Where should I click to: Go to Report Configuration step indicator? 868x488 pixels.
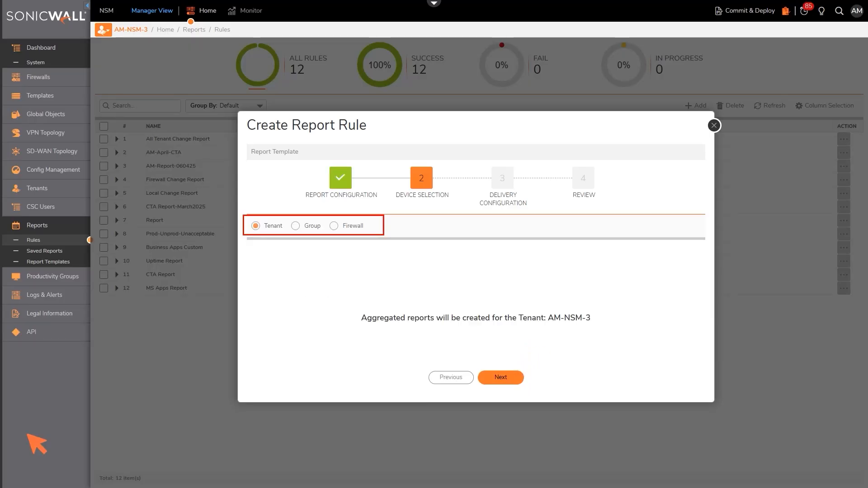340,178
